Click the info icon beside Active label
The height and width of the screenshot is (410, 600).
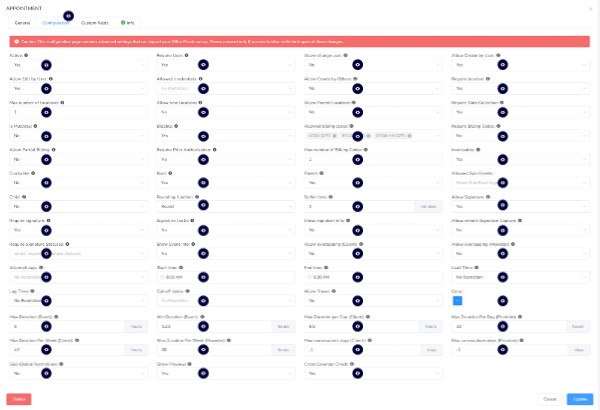click(24, 55)
